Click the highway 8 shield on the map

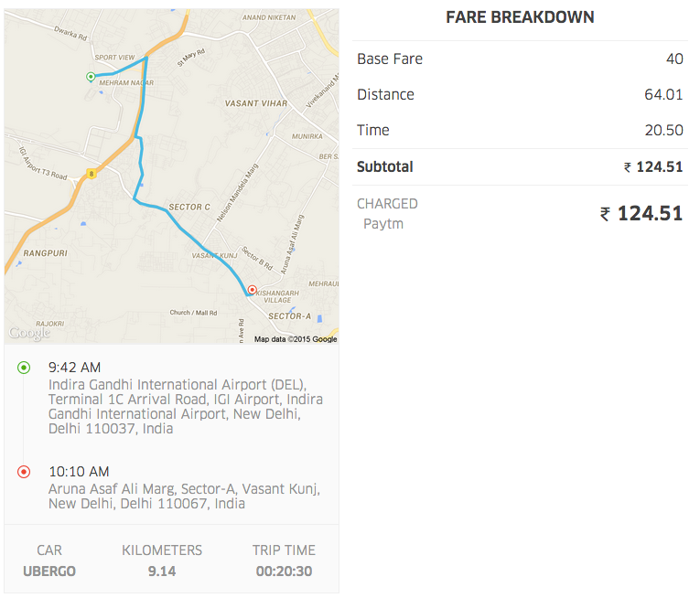pos(92,174)
